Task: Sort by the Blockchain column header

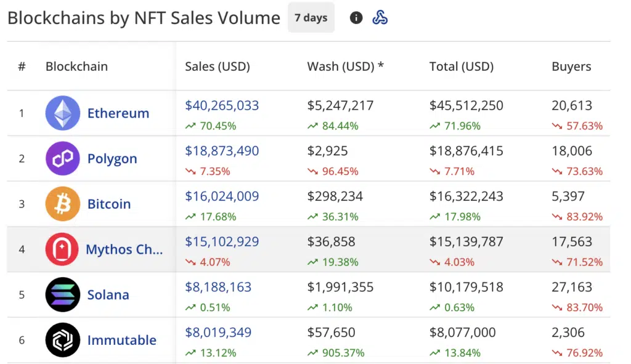Action: 76,67
